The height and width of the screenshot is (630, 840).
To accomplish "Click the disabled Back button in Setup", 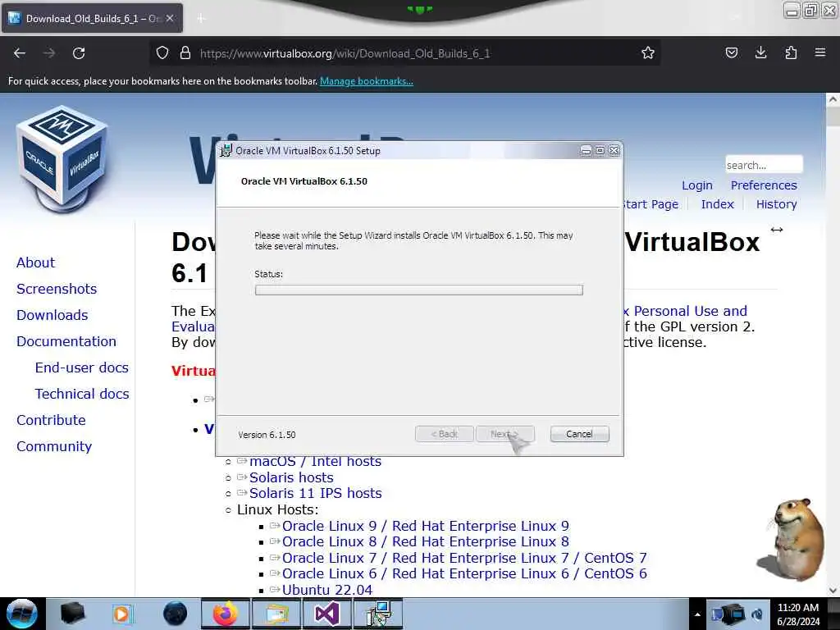I will point(444,434).
